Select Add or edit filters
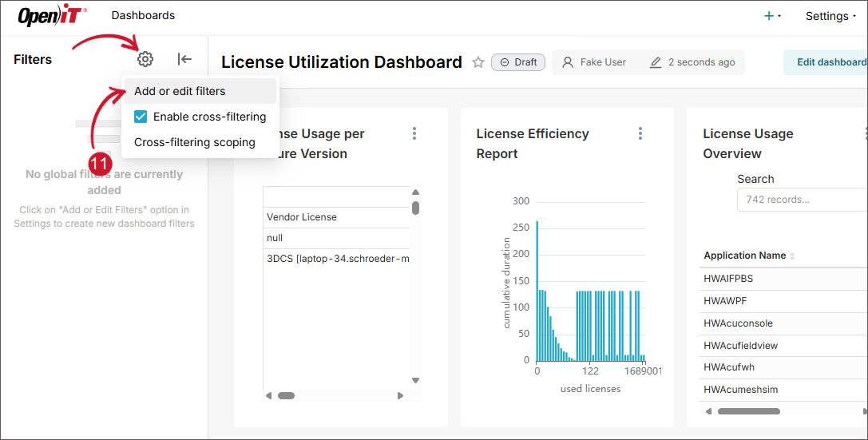The height and width of the screenshot is (440, 868). 200,91
